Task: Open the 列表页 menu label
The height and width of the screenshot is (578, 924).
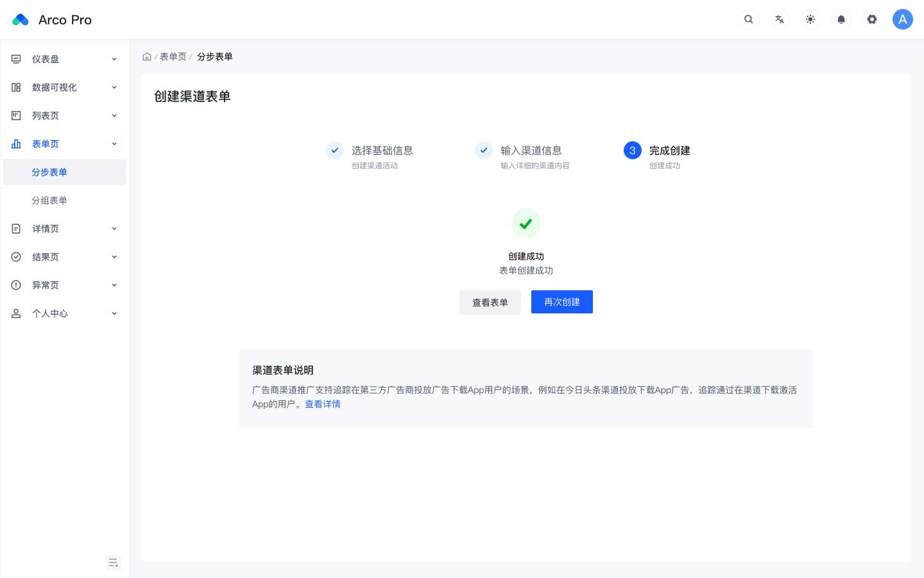Action: (46, 116)
